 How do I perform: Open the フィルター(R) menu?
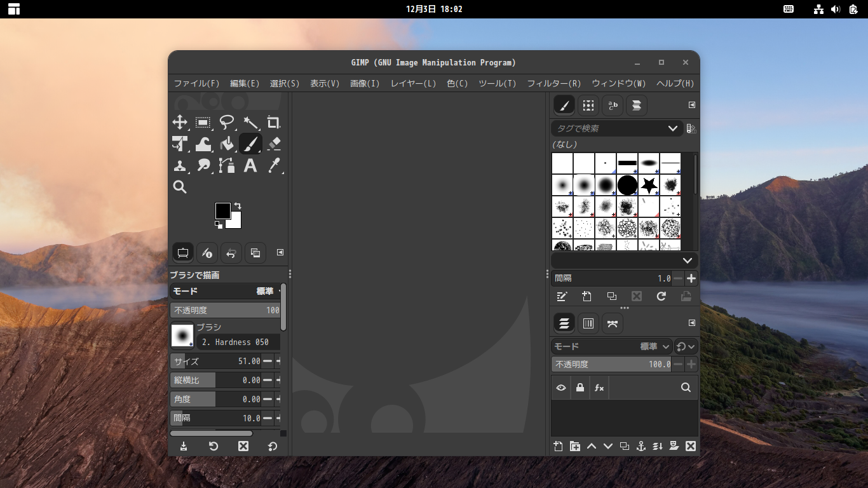click(553, 83)
